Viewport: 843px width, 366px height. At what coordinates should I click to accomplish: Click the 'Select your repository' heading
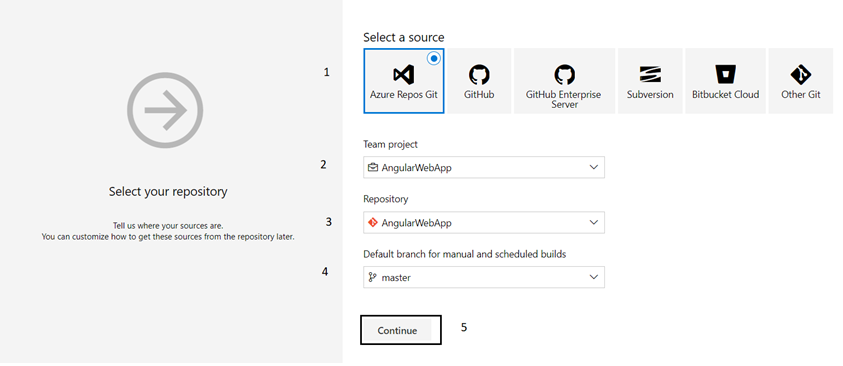[x=168, y=191]
